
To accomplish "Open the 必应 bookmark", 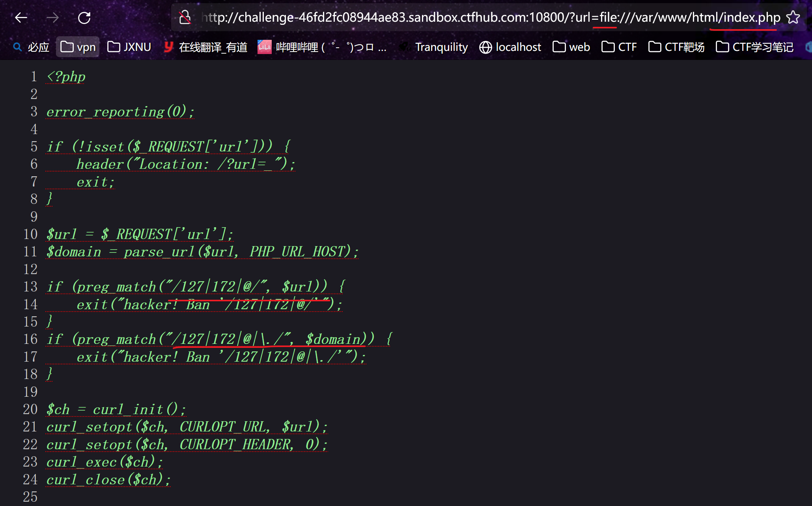I will pyautogui.click(x=32, y=47).
